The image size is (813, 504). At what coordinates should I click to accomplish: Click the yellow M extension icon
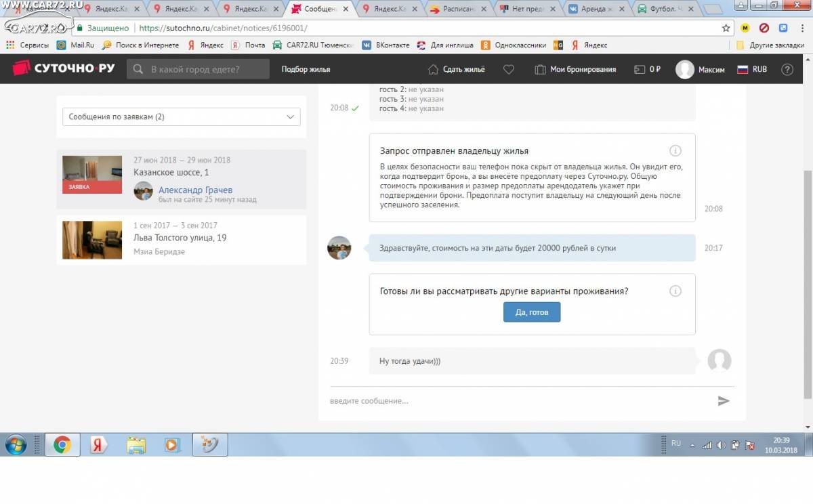pyautogui.click(x=745, y=28)
